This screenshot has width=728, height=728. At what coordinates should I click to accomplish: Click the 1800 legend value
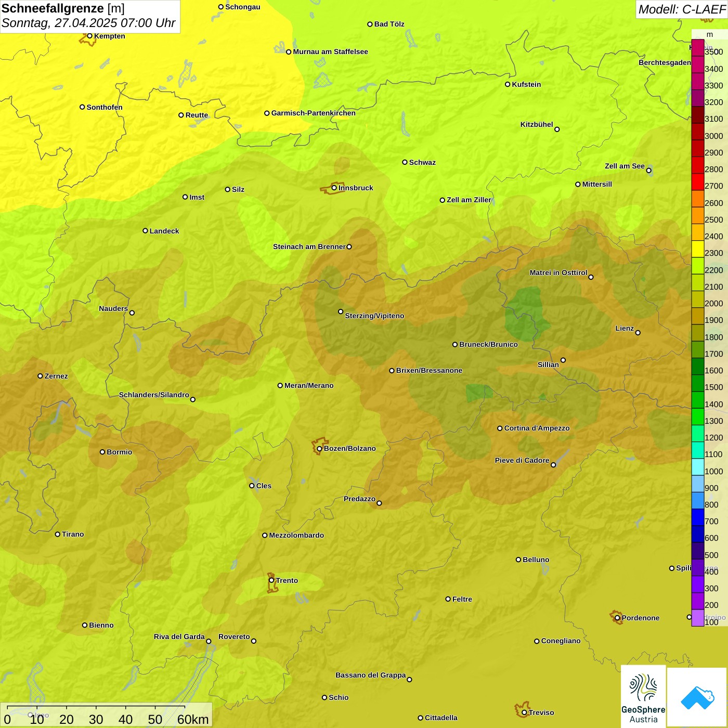[x=713, y=337]
